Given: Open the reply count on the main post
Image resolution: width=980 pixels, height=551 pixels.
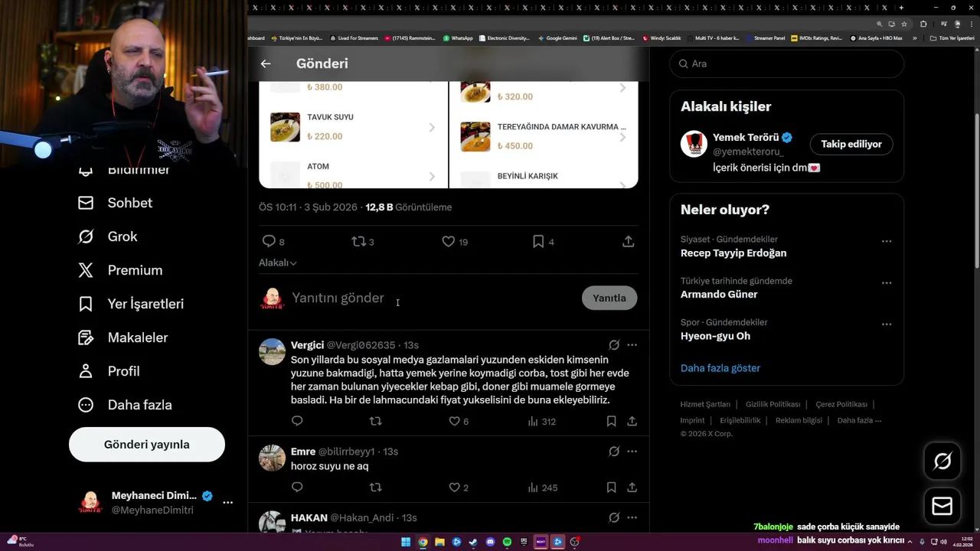Looking at the screenshot, I should 273,242.
